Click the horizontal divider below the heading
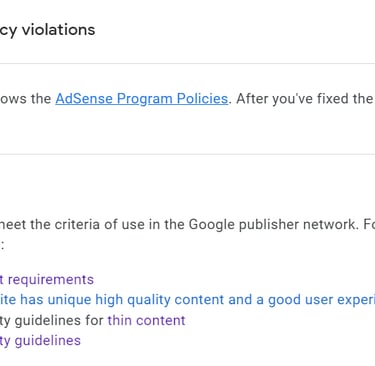 (187, 63)
